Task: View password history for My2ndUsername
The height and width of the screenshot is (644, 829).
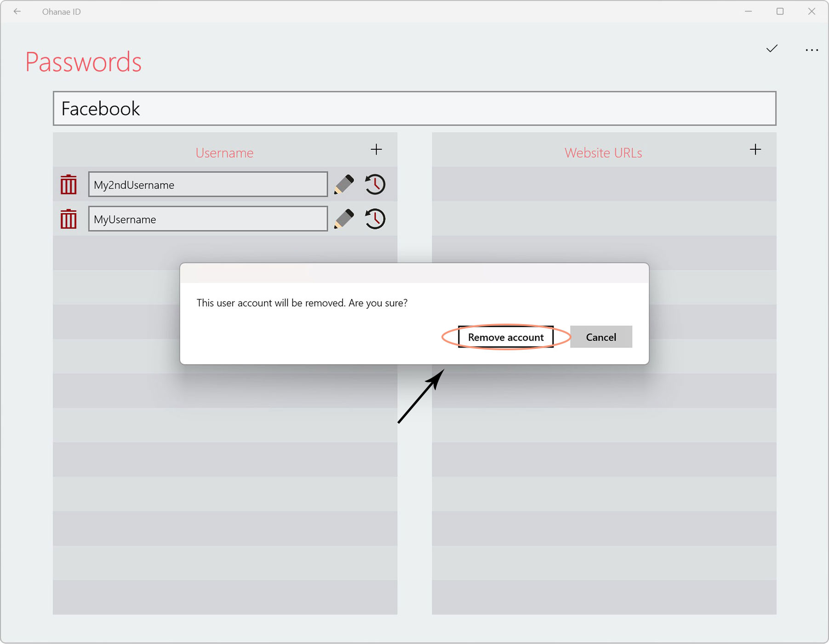Action: [375, 184]
